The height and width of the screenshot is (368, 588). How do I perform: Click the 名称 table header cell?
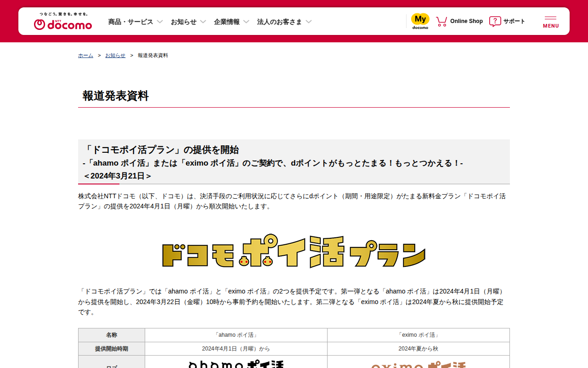pyautogui.click(x=112, y=335)
